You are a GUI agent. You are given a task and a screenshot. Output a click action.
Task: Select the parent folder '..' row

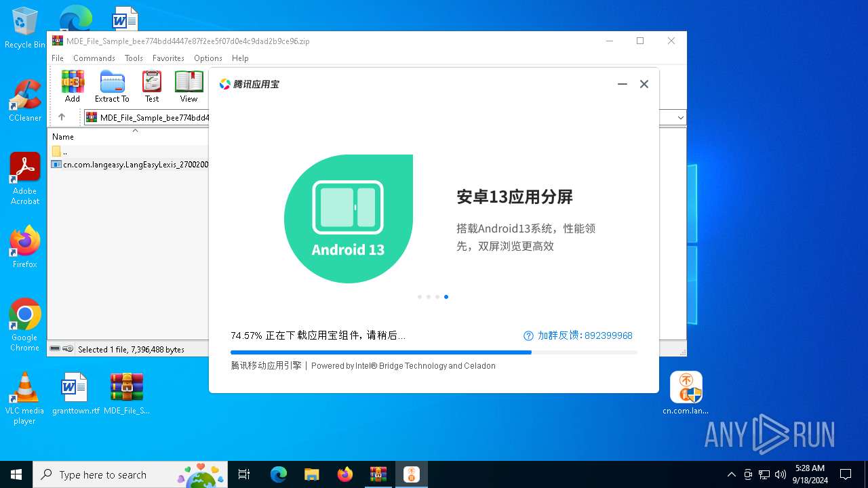tap(129, 151)
